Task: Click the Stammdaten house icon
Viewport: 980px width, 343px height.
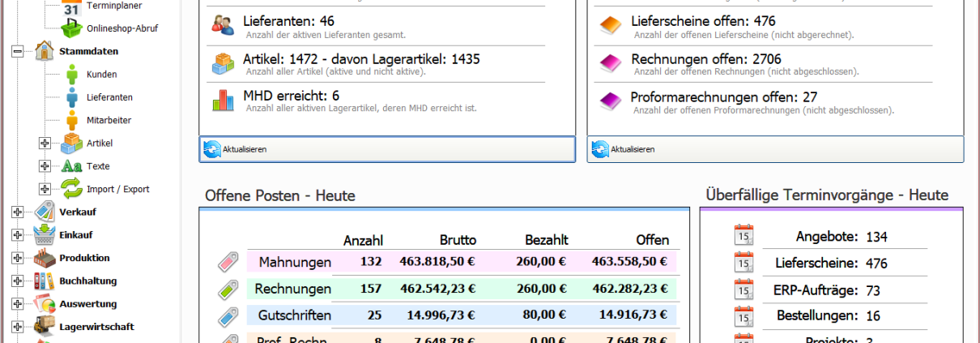Action: click(x=44, y=51)
